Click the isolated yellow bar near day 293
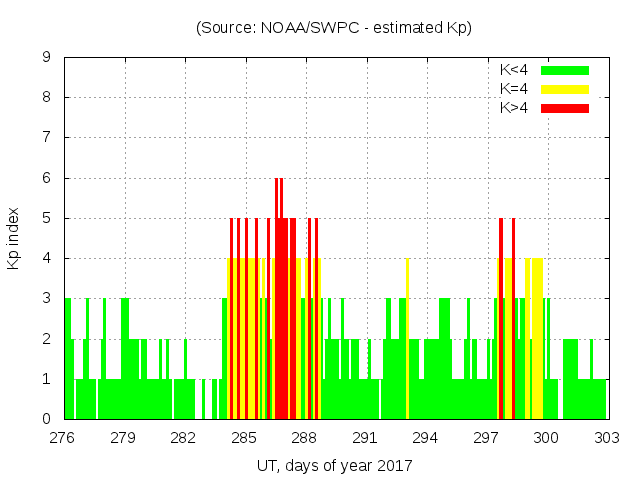Viewport: 640px width, 480px height. click(407, 340)
